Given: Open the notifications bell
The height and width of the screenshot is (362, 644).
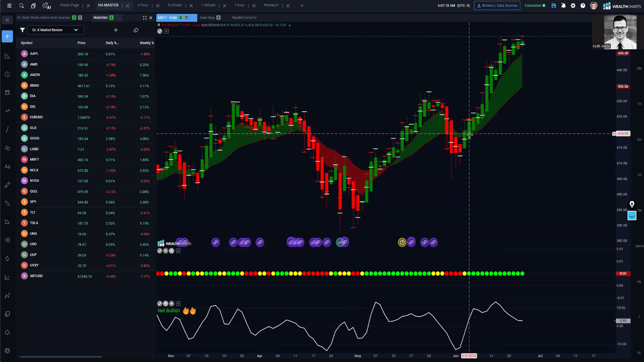Looking at the screenshot, I should pos(563,6).
